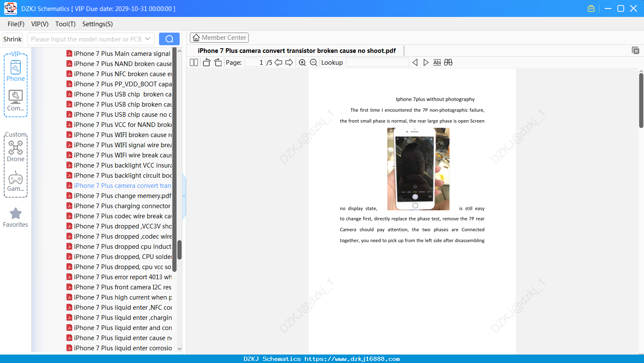The image size is (644, 363).
Task: Open the File(F) menu
Action: [x=16, y=24]
